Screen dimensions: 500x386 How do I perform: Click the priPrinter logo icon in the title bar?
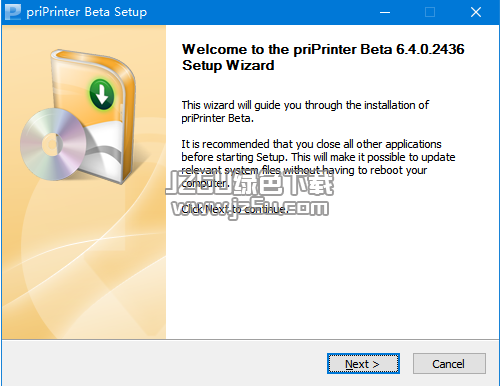(13, 12)
